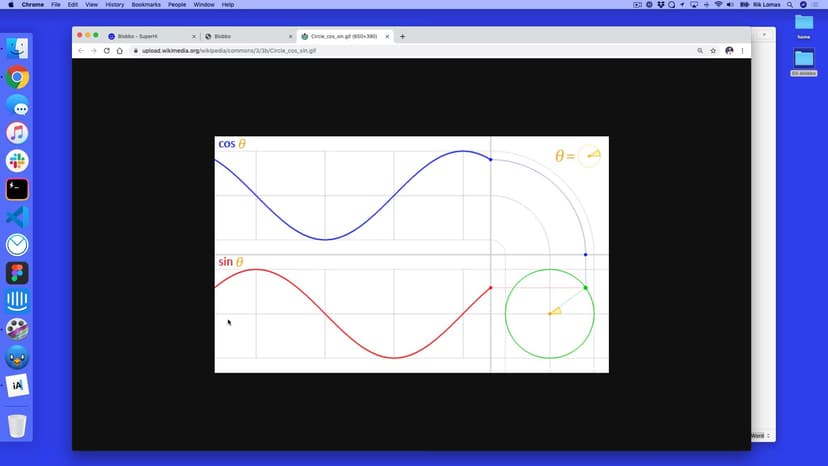Image resolution: width=828 pixels, height=466 pixels.
Task: Open the Help menu
Action: (x=228, y=5)
